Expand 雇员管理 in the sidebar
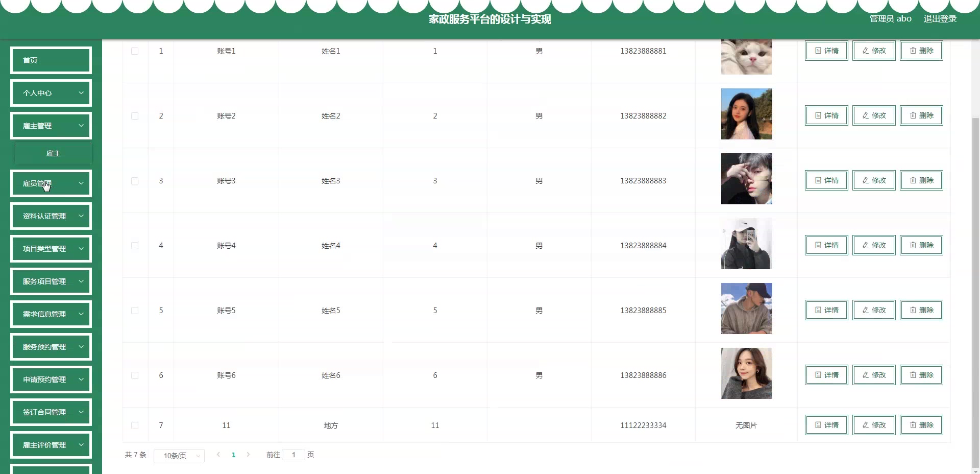 51,183
